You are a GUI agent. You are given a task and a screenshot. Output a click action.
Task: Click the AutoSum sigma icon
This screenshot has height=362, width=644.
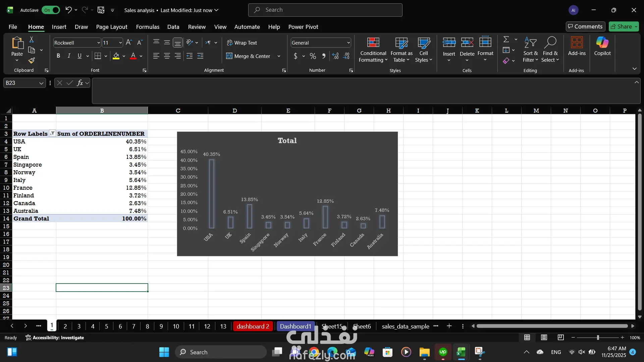tap(506, 40)
